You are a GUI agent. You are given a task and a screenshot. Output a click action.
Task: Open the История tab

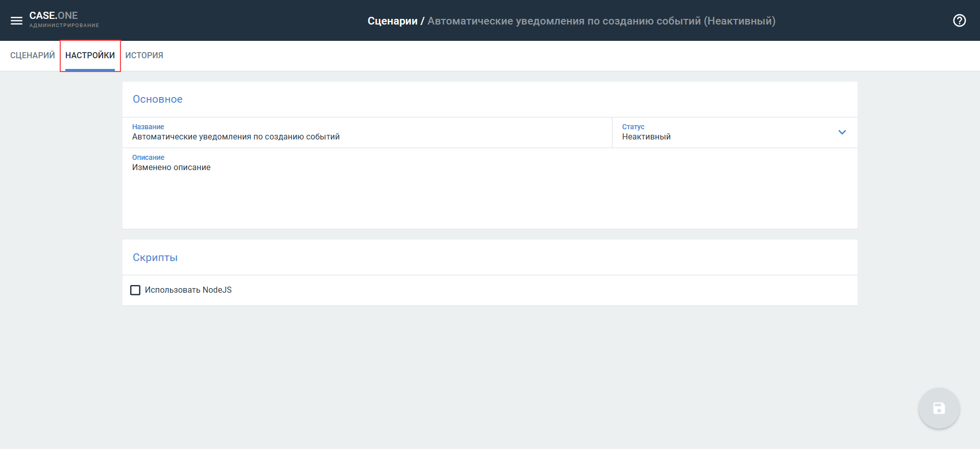144,55
